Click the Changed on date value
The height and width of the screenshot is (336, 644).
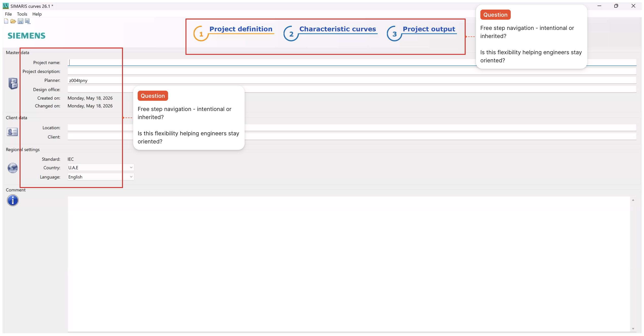pos(90,106)
